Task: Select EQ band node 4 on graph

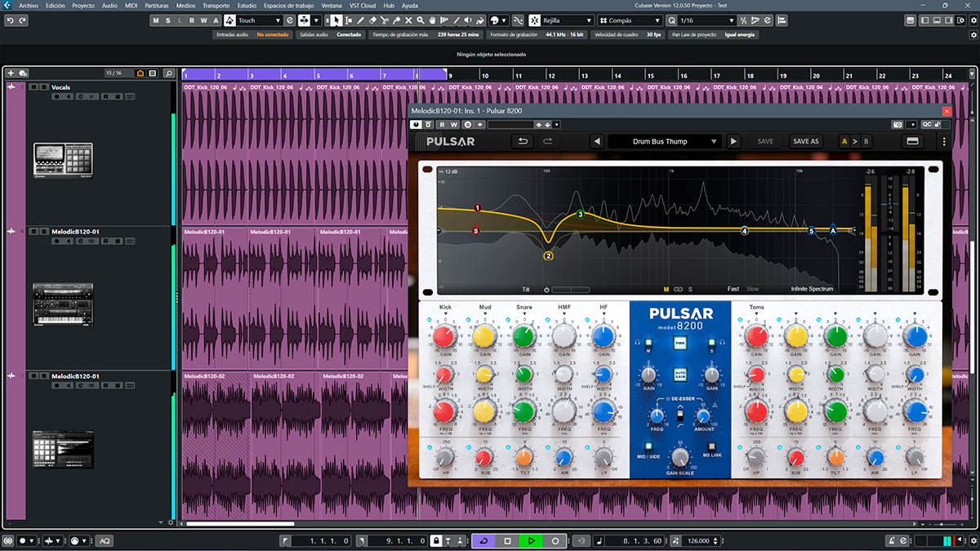Action: [x=745, y=231]
